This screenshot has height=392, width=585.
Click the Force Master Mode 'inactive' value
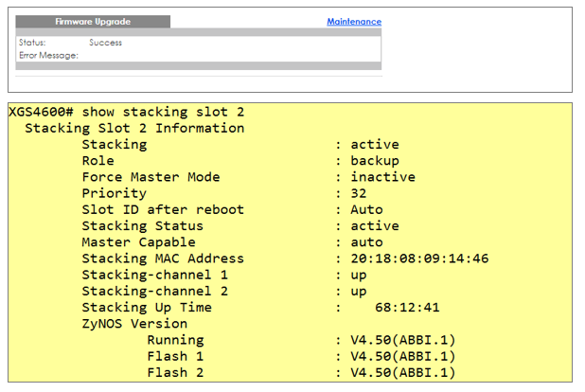[x=382, y=177]
